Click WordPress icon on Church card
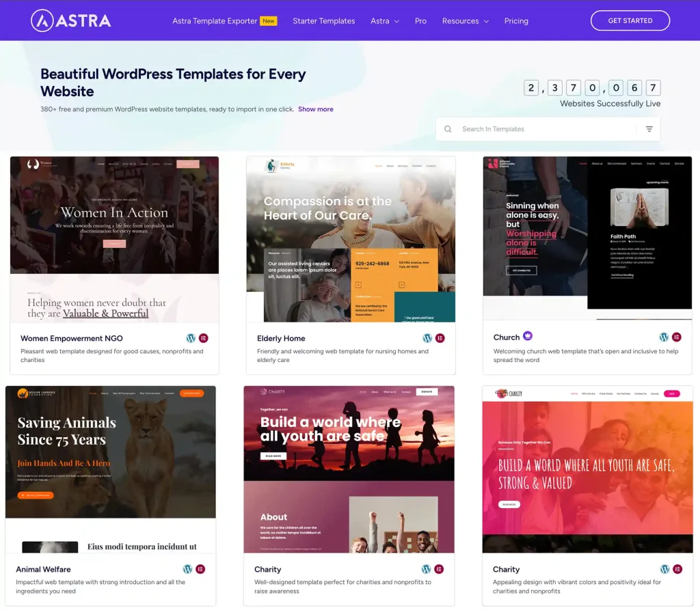This screenshot has width=700, height=612. point(664,337)
